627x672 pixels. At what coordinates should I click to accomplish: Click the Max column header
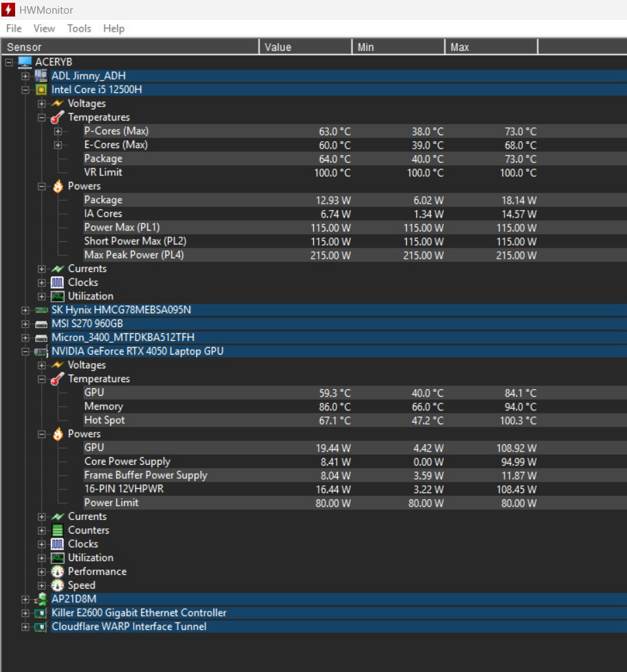coord(491,47)
